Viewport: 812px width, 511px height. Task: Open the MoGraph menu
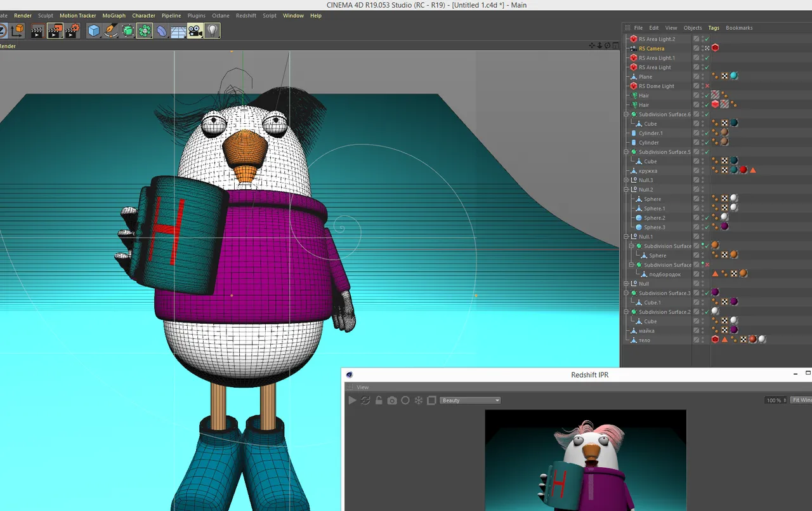coord(114,15)
